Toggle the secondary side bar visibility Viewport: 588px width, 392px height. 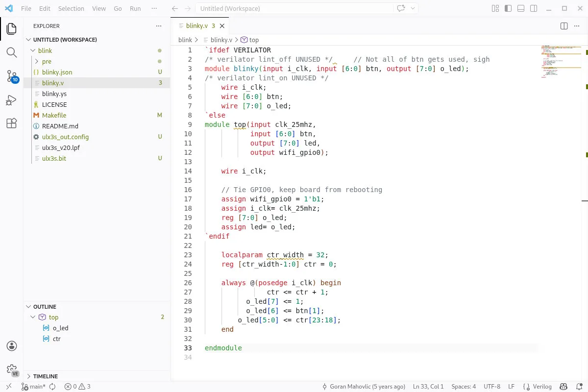(534, 9)
